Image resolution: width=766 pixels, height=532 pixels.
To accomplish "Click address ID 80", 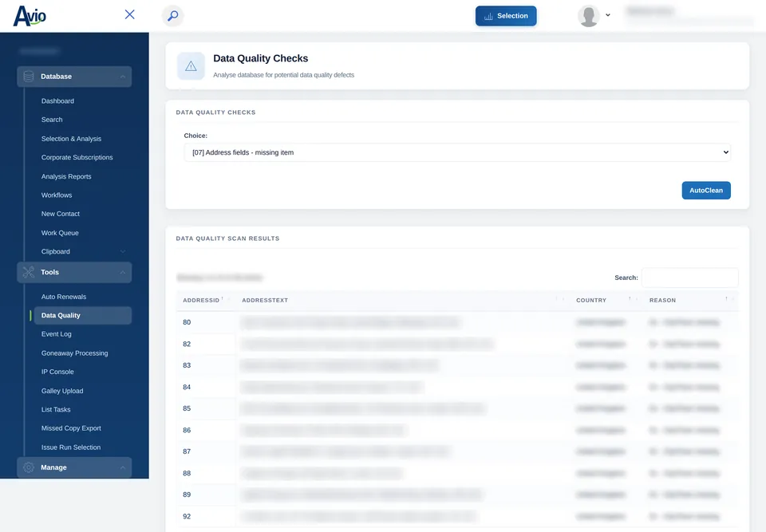I will [x=187, y=322].
